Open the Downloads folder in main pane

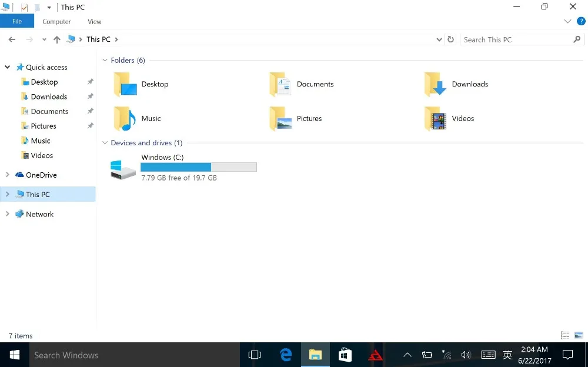coord(456,85)
